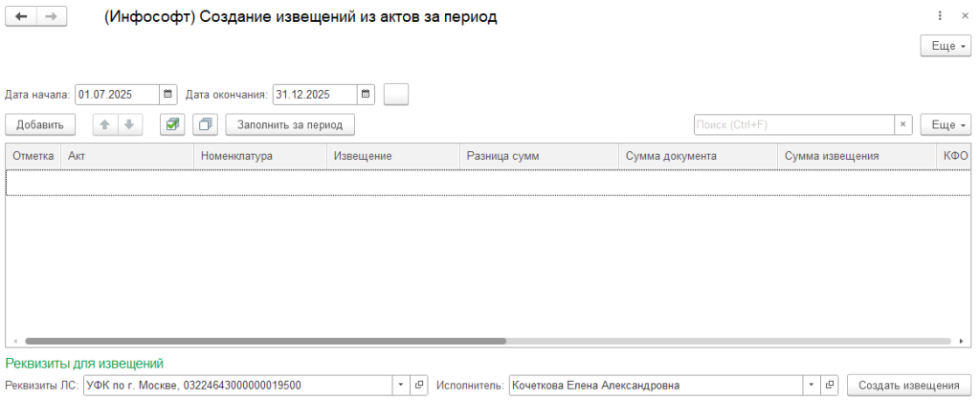Clear the search field with X
The image size is (980, 400).
903,124
